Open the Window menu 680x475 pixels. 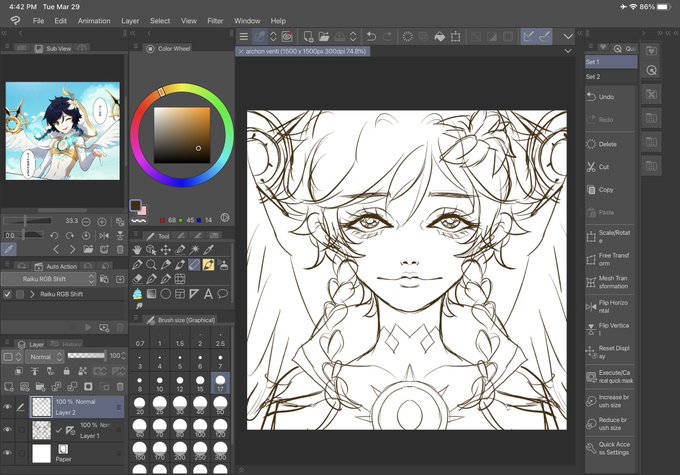pyautogui.click(x=247, y=21)
